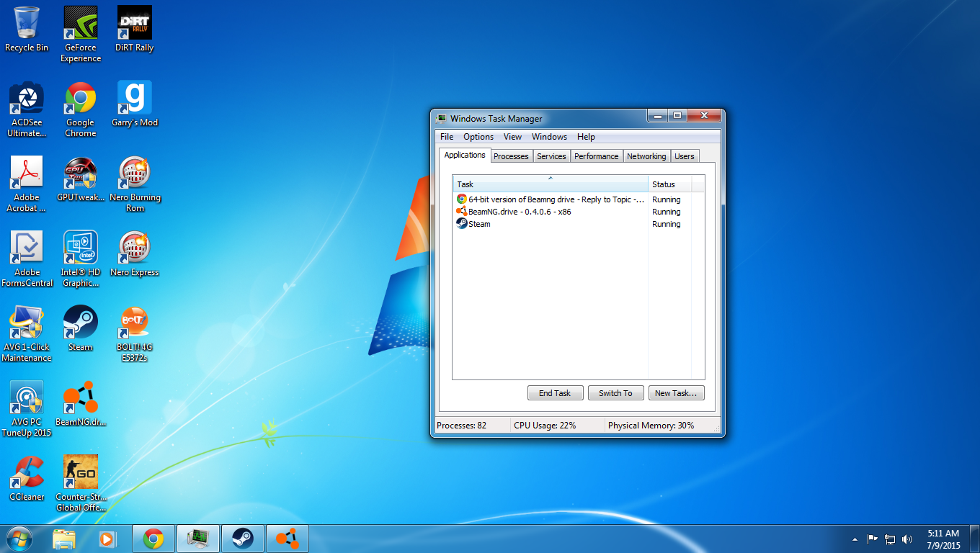Select the Garry's Mod desktop shortcut
Screen dimensions: 980x553
(135, 104)
